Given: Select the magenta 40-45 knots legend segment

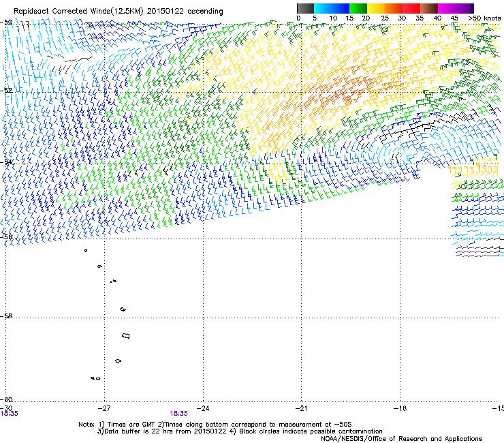Looking at the screenshot, I should tap(447, 8).
